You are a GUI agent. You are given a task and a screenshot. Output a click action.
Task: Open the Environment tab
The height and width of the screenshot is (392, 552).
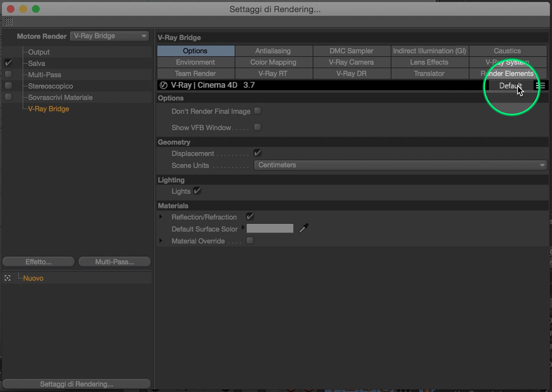pyautogui.click(x=196, y=62)
